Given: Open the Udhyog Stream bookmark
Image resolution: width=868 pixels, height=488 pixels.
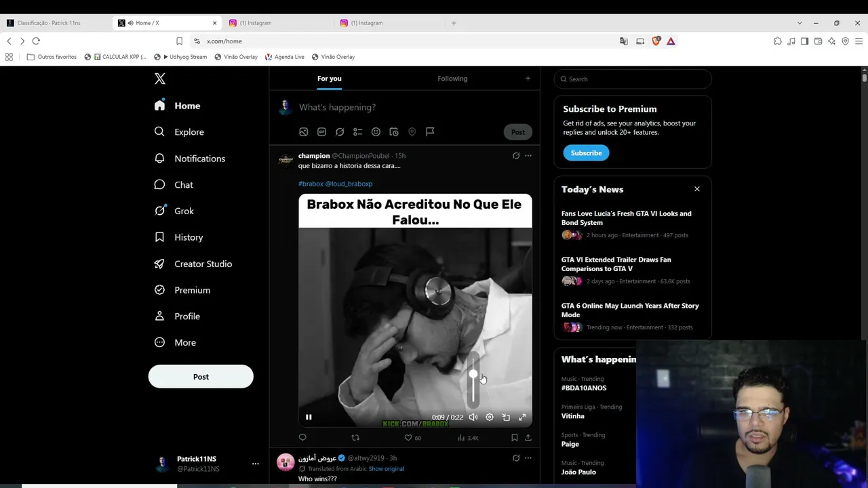Looking at the screenshot, I should point(180,57).
